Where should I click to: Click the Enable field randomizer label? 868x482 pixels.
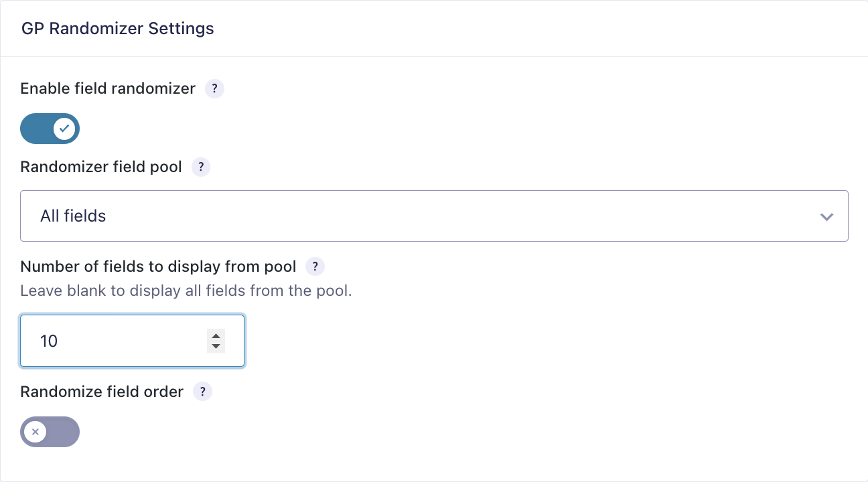[x=108, y=88]
